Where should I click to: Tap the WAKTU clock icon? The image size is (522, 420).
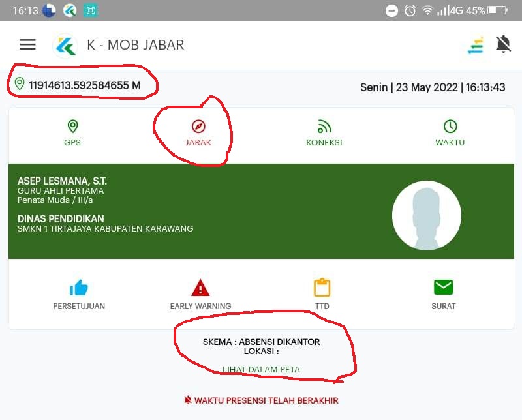(450, 127)
